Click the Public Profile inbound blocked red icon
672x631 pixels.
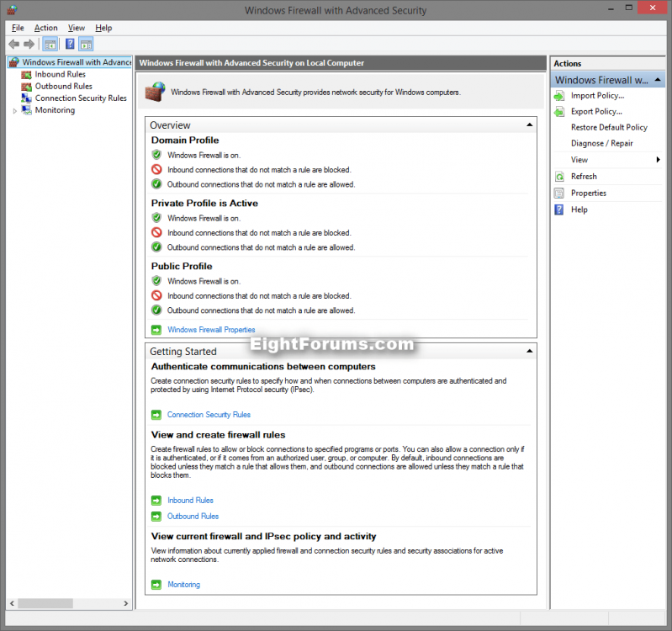point(156,295)
